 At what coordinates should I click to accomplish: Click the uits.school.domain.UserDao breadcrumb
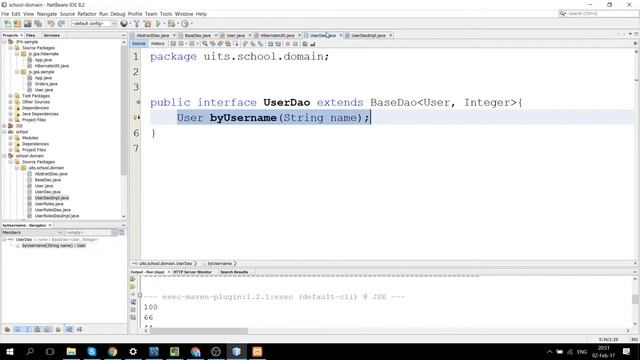[165, 264]
